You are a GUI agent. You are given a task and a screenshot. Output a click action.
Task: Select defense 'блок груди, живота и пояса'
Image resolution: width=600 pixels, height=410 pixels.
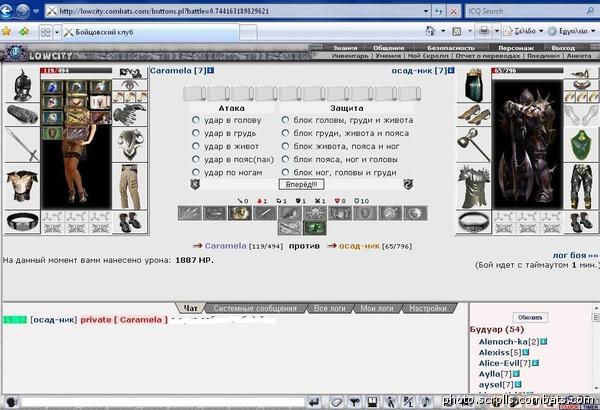pyautogui.click(x=285, y=133)
